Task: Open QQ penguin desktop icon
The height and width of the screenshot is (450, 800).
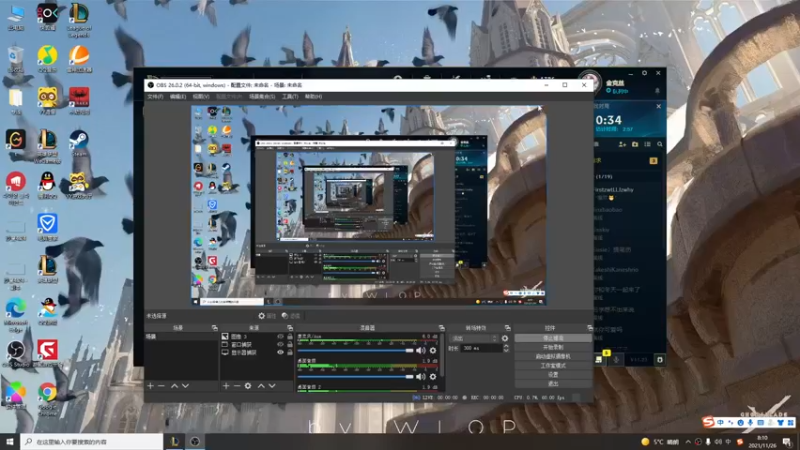Action: coord(47,185)
